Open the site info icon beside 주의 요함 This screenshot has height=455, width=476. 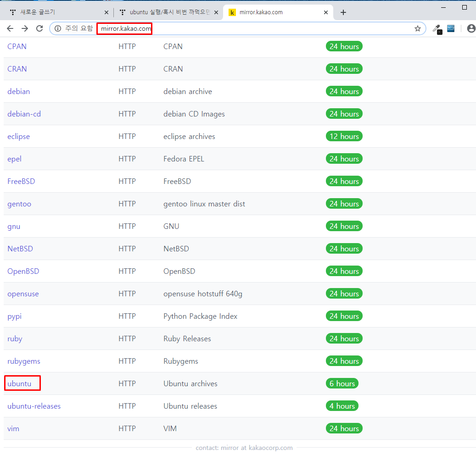pos(58,28)
